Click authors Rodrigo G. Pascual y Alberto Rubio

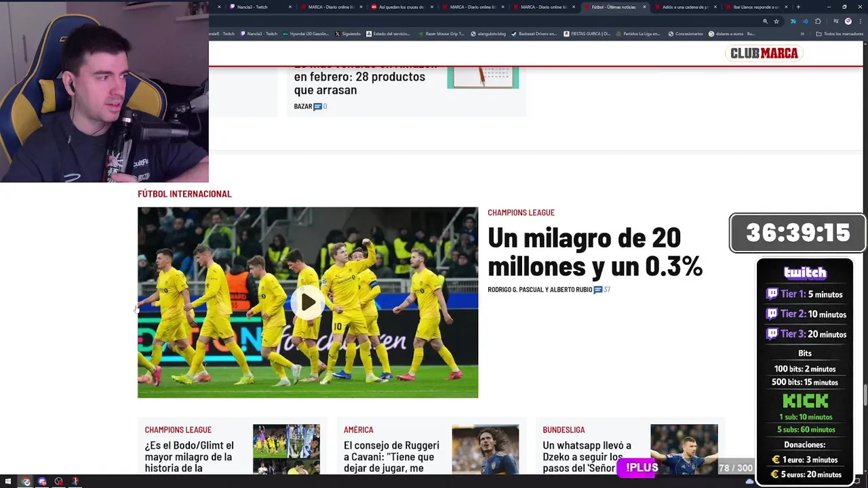(x=540, y=290)
